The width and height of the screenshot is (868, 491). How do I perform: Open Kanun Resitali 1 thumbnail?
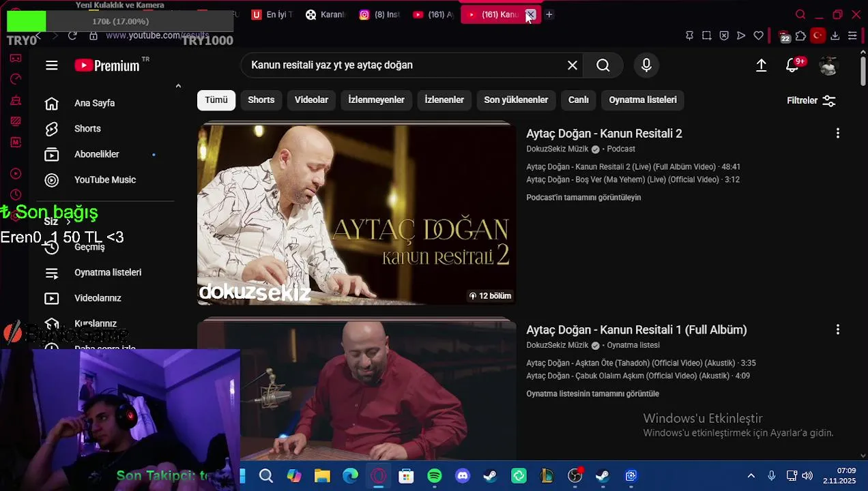[357, 391]
